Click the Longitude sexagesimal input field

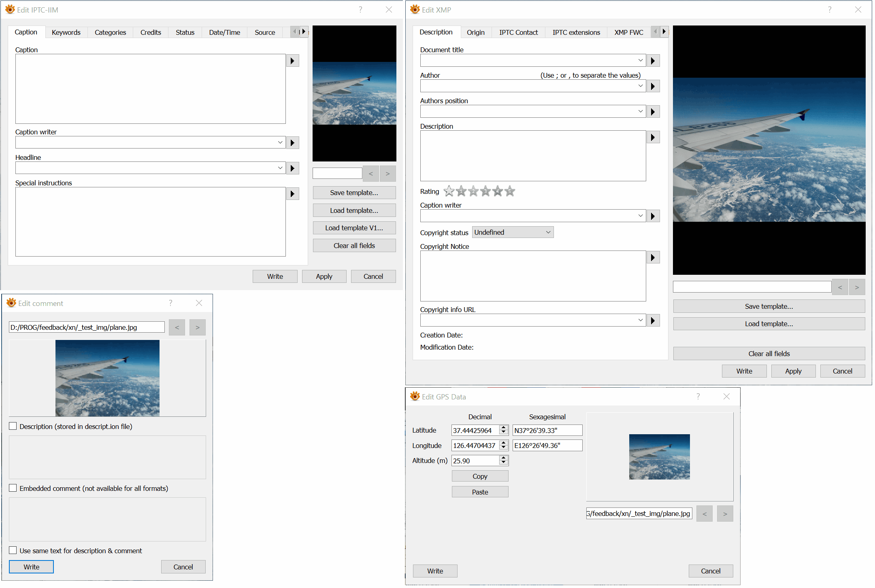tap(547, 446)
